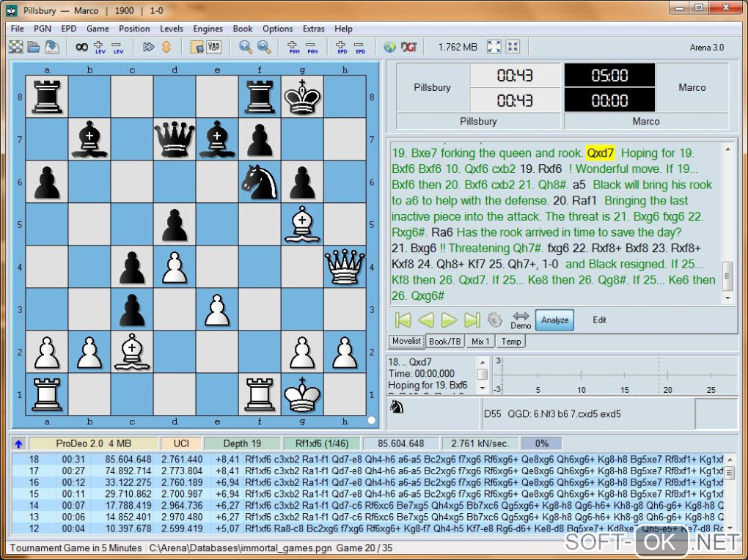Image resolution: width=748 pixels, height=560 pixels.
Task: Click the movelist scrollbar thumb
Action: pyautogui.click(x=727, y=276)
